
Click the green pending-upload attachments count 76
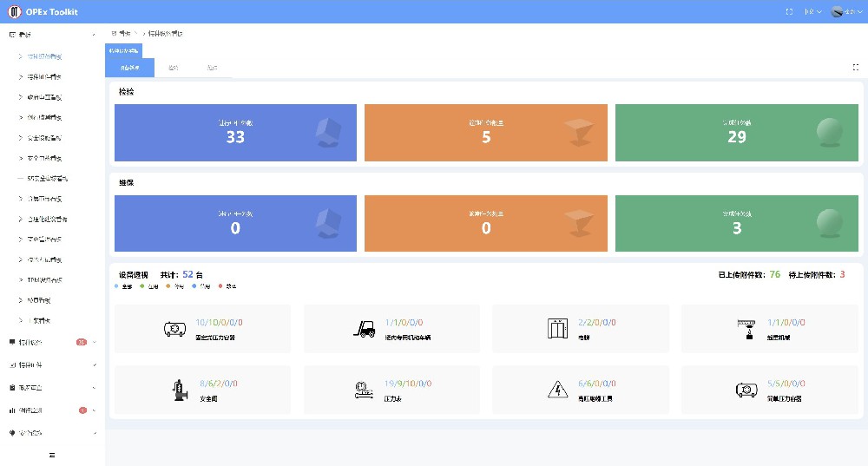(774, 274)
